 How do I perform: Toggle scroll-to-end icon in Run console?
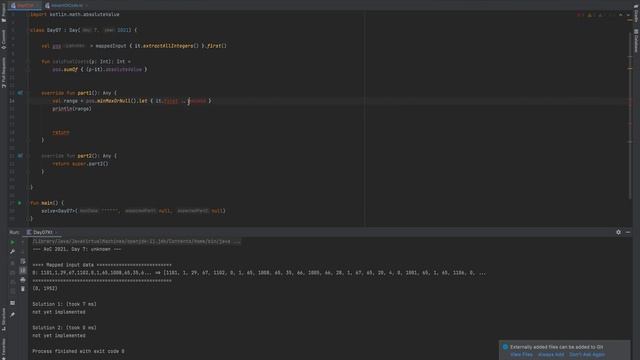click(23, 270)
